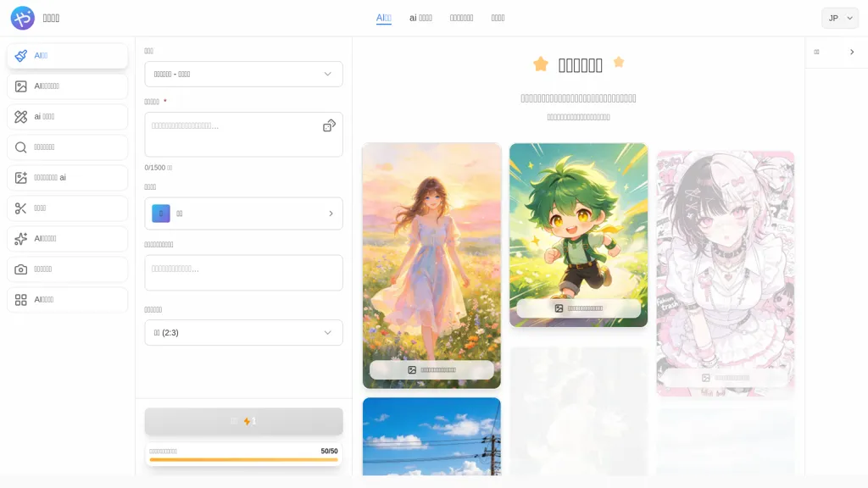Open the sparkles AI tool in sidebar

pos(68,238)
